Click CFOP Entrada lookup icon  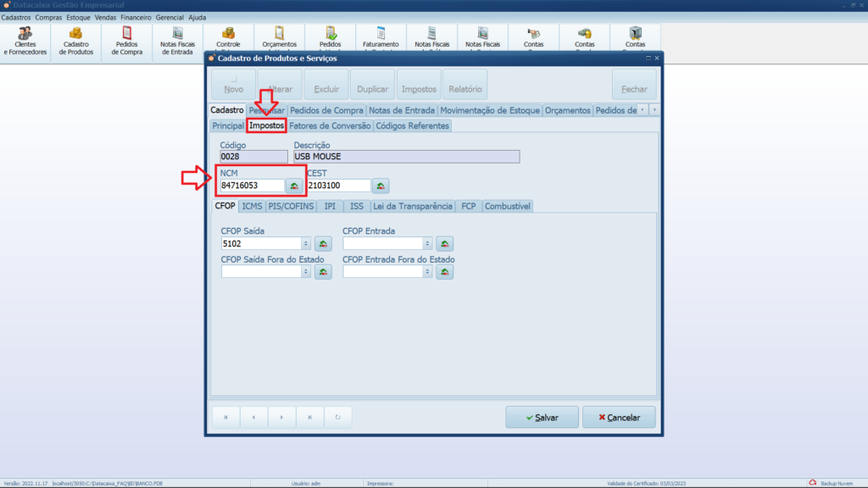point(444,243)
